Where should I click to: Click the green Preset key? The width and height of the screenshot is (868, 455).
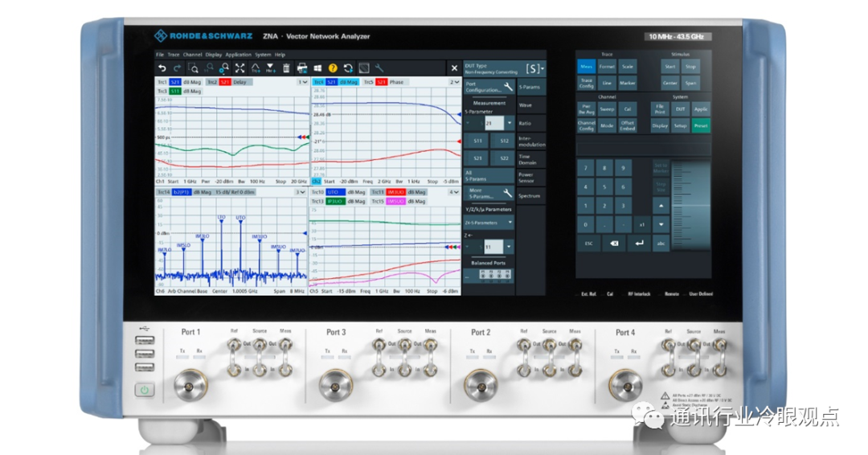point(701,125)
